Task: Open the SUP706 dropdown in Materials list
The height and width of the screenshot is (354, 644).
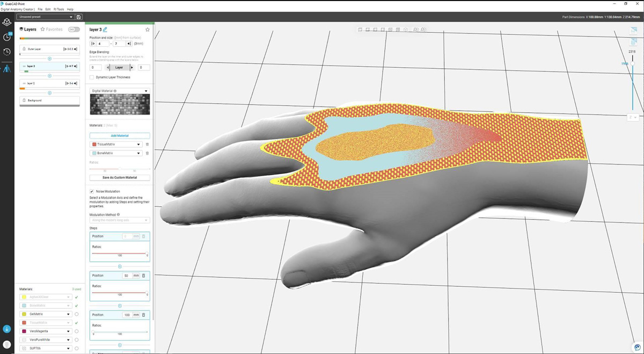Action: [46, 349]
